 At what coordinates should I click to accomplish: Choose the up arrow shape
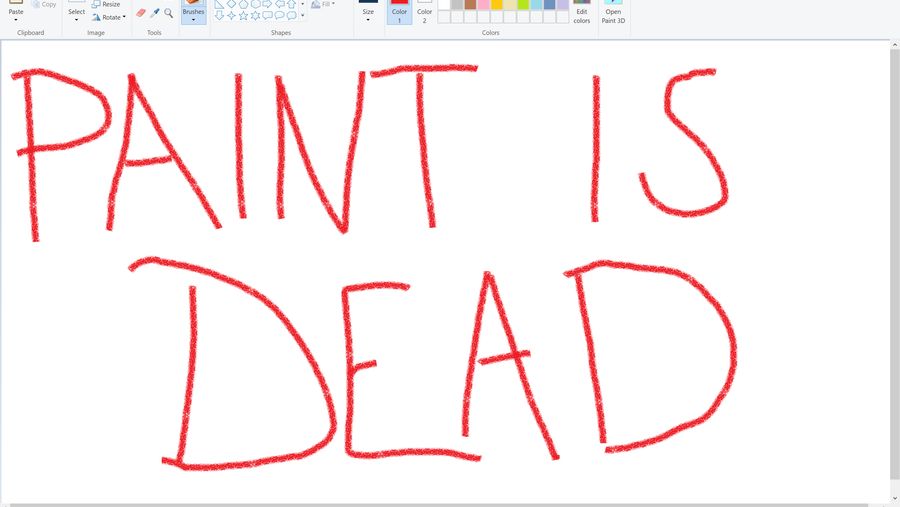click(292, 4)
